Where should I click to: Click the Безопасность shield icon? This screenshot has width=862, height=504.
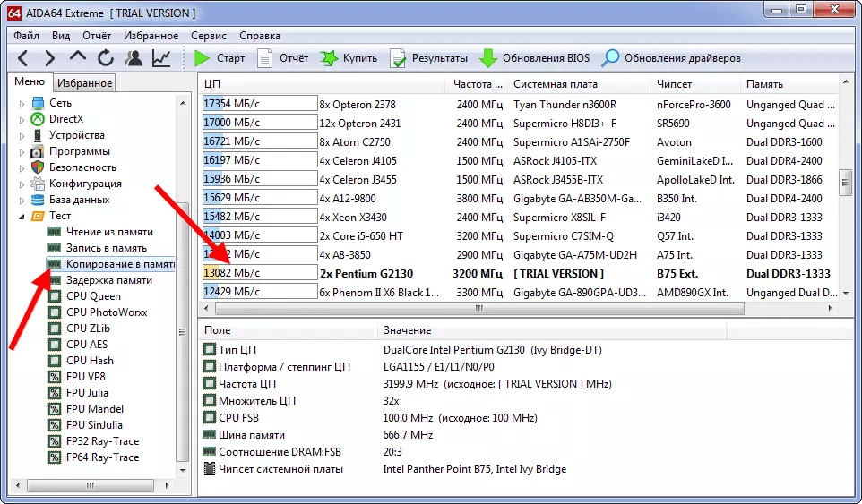[x=38, y=167]
